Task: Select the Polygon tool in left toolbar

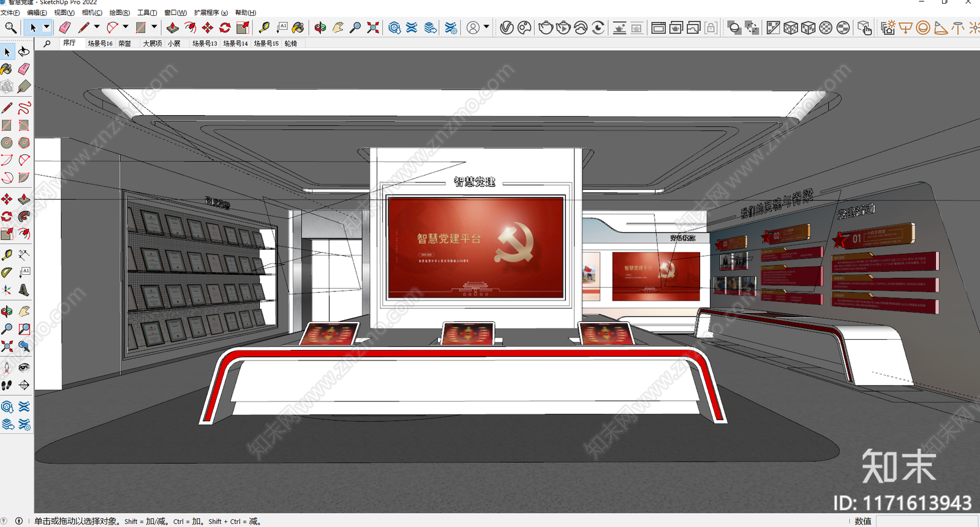Action: [x=24, y=143]
